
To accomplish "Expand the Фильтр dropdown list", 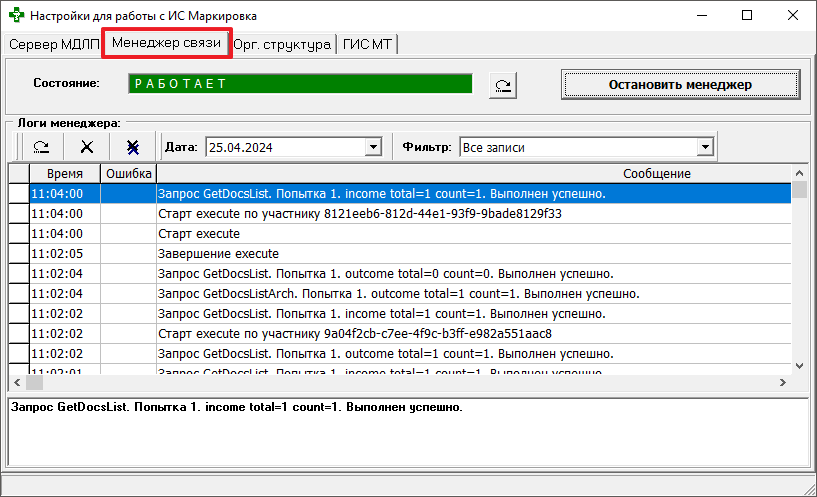I will tap(705, 147).
